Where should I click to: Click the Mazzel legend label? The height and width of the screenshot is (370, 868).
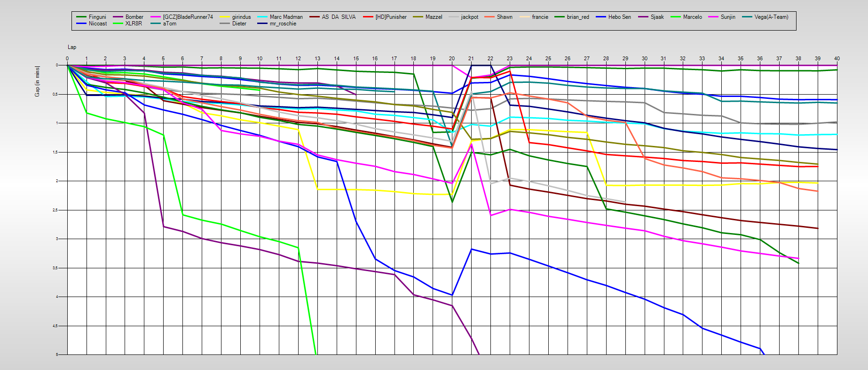click(x=434, y=17)
